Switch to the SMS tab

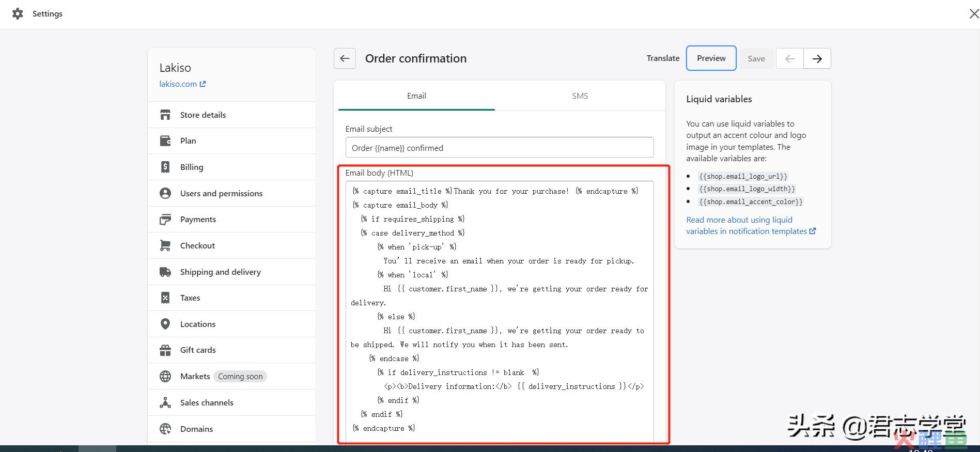coord(580,96)
